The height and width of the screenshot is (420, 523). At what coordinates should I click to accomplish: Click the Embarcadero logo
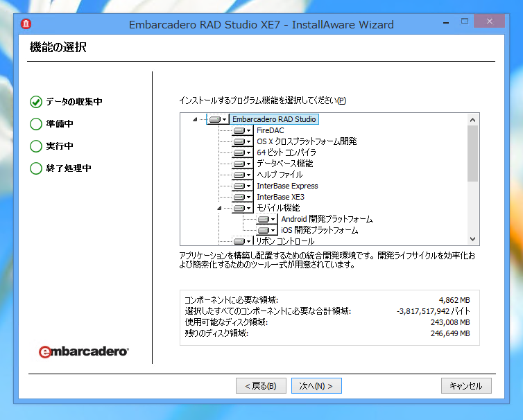click(x=83, y=351)
